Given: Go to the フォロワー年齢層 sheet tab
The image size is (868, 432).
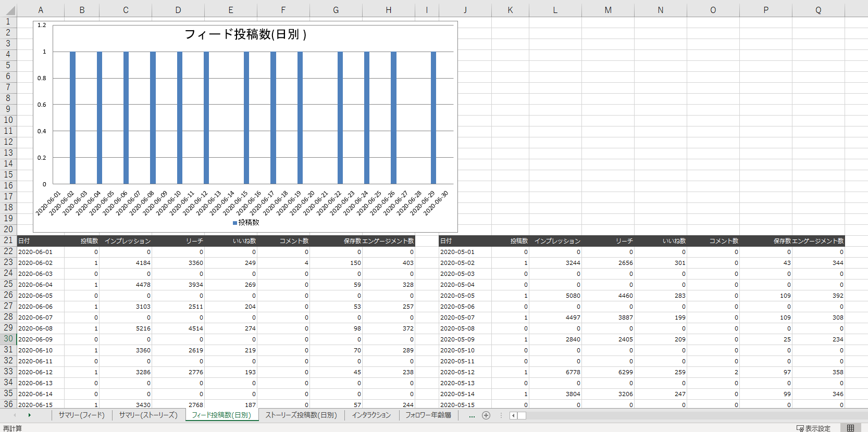Looking at the screenshot, I should coord(428,415).
